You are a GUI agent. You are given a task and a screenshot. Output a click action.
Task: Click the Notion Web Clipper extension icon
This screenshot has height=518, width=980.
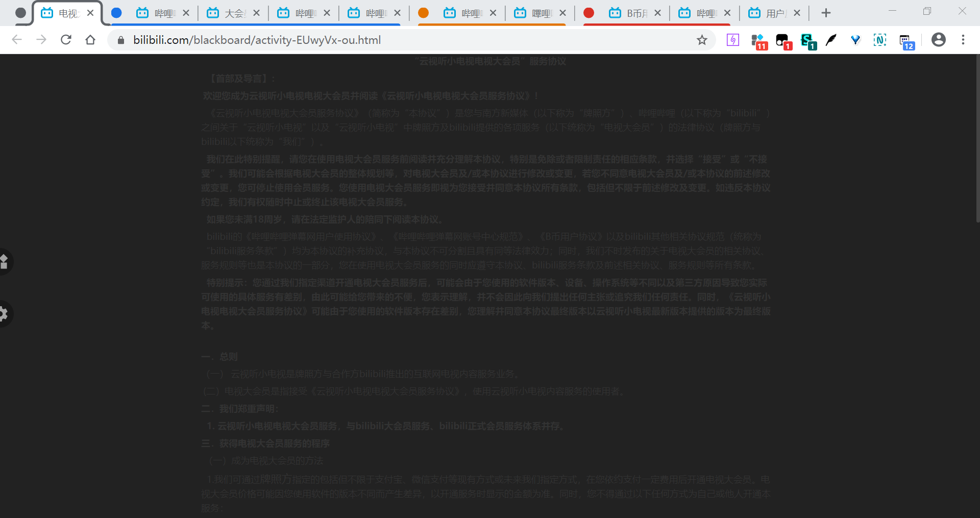click(879, 40)
